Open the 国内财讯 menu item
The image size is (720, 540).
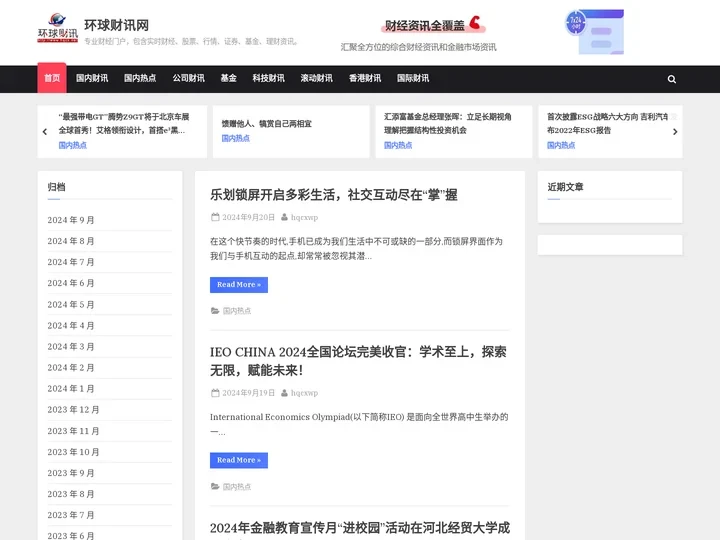click(92, 78)
